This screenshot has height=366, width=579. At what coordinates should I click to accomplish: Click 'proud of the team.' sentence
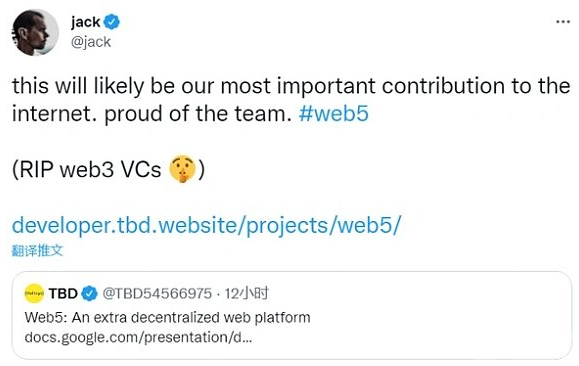pyautogui.click(x=198, y=113)
